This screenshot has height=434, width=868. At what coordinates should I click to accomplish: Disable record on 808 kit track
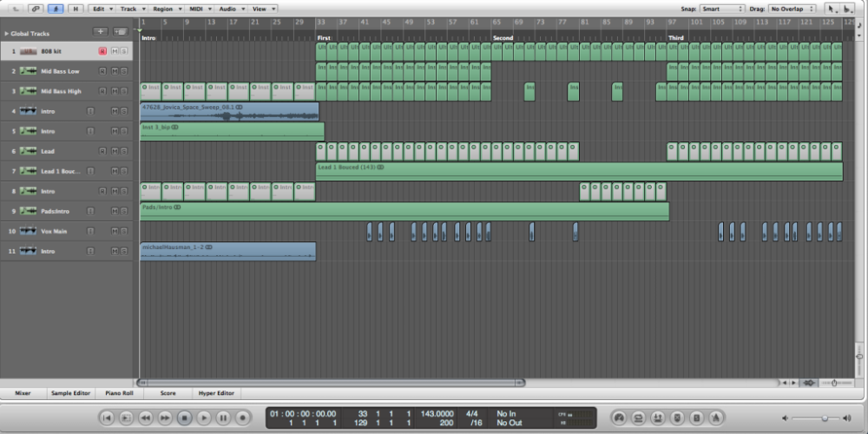pos(102,51)
